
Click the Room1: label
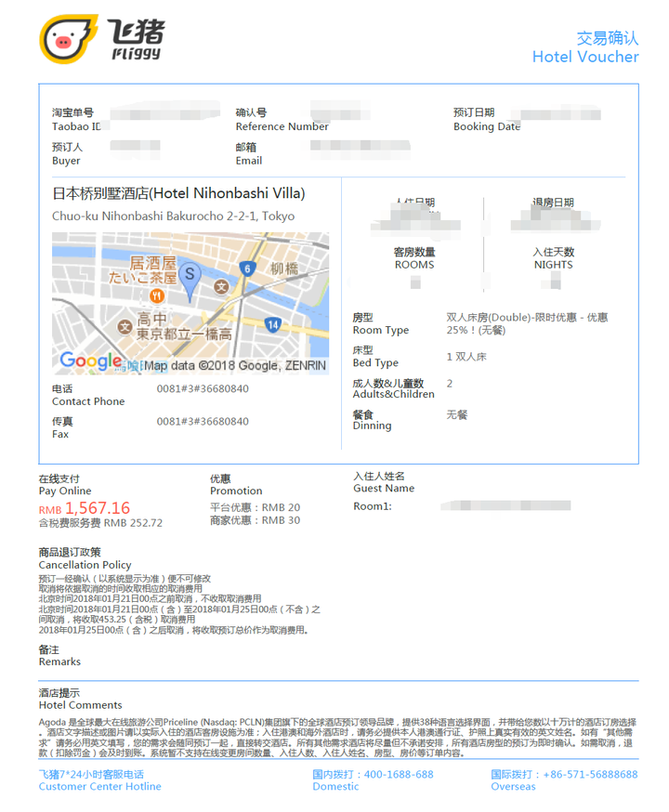pyautogui.click(x=373, y=506)
